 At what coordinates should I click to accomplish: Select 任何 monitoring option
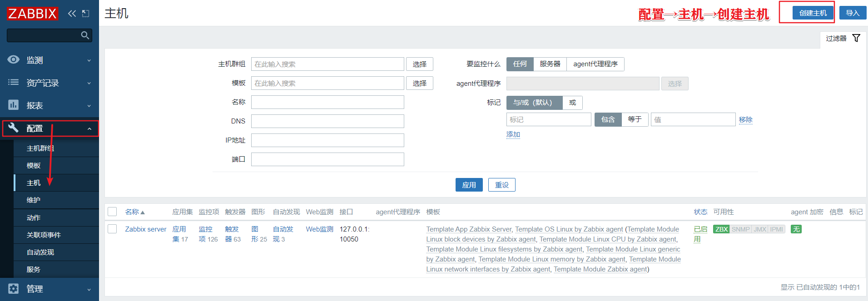pos(520,64)
